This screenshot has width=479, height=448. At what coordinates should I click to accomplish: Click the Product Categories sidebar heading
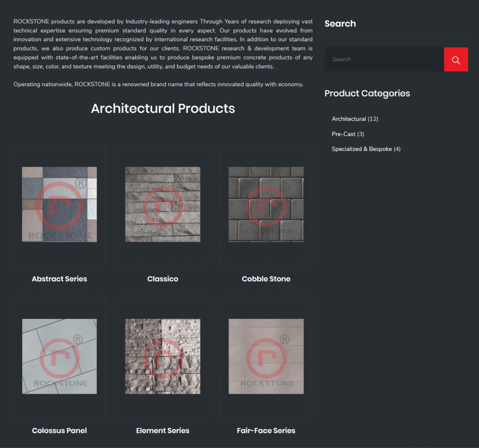pyautogui.click(x=367, y=93)
